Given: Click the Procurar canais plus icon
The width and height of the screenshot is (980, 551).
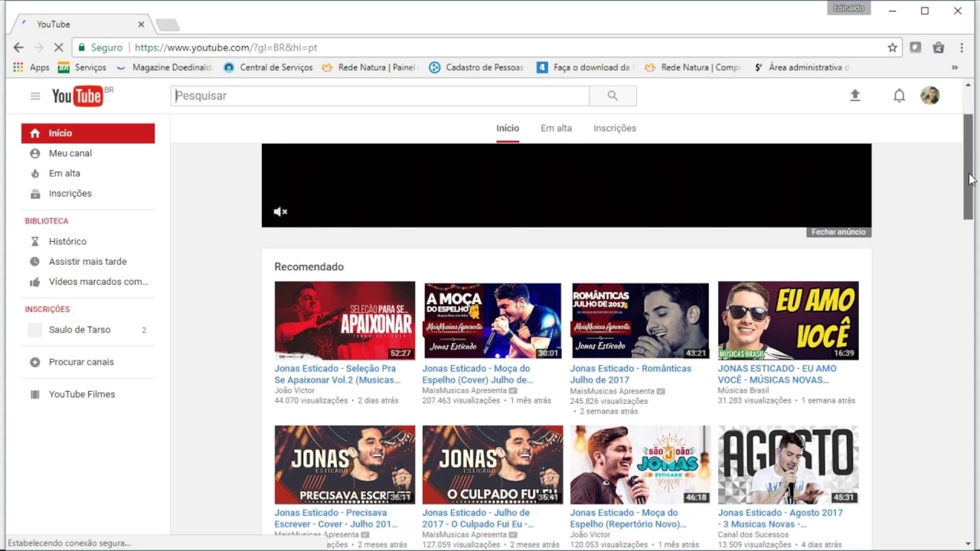Looking at the screenshot, I should (34, 362).
